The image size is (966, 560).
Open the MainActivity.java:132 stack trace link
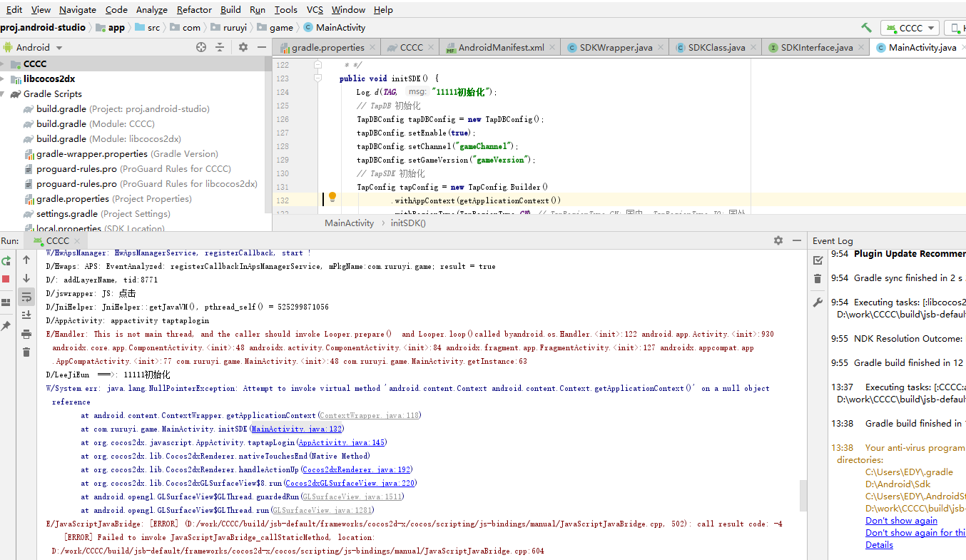[x=298, y=429]
